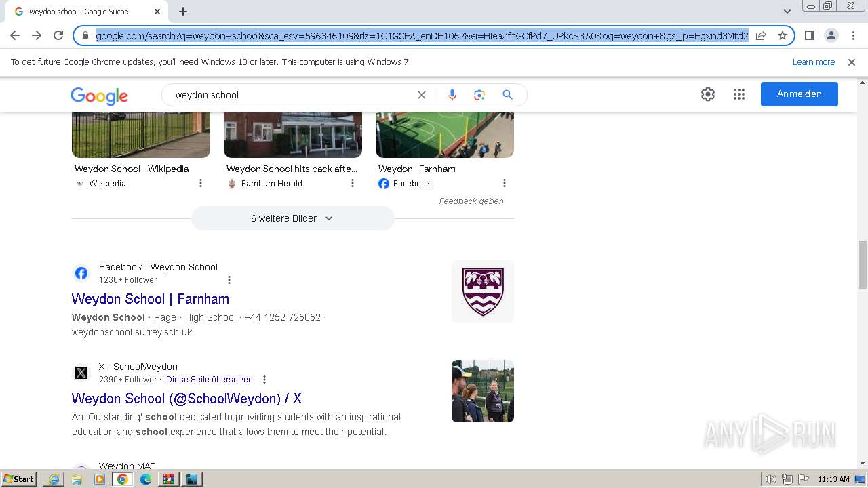Open new browser tab
The image size is (868, 488).
pos(183,12)
